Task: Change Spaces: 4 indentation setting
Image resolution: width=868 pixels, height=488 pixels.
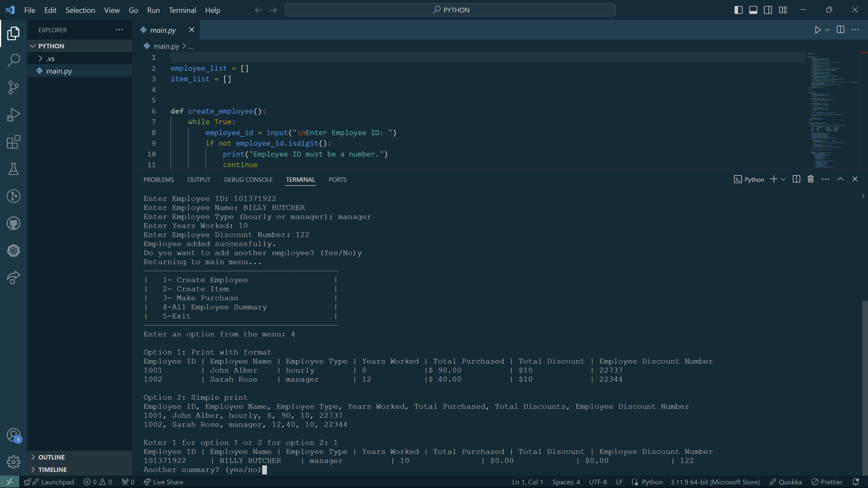Action: point(566,482)
